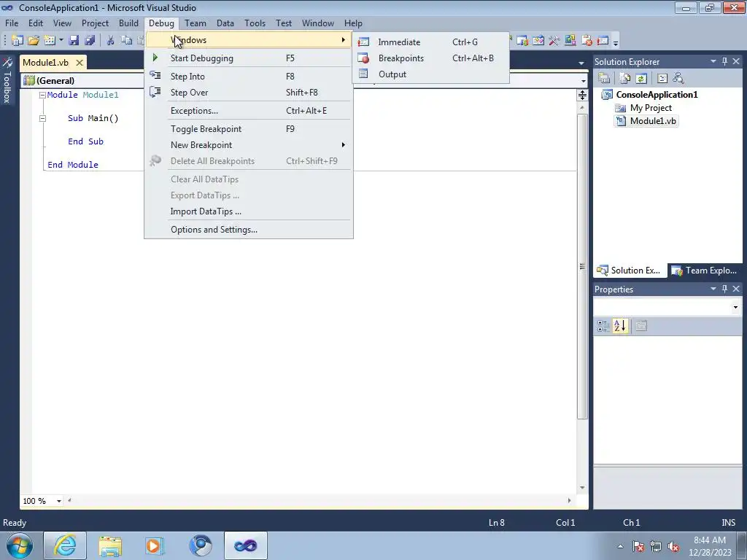Click the Add New Item toolbar icon

pyautogui.click(x=50, y=41)
